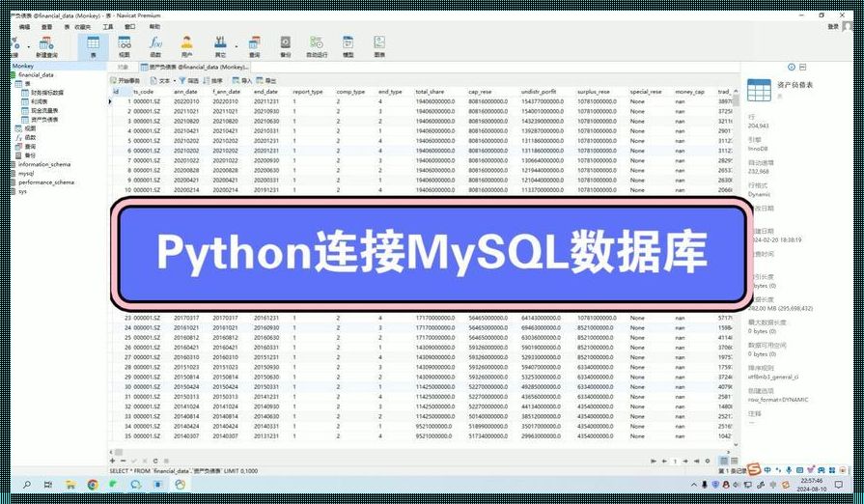This screenshot has height=504, width=864.
Task: Select the 视图 (View) icon in main toolbar
Action: point(124,44)
